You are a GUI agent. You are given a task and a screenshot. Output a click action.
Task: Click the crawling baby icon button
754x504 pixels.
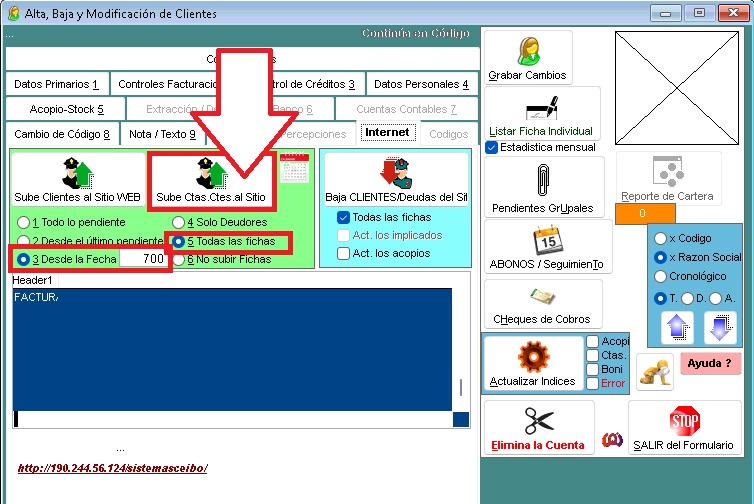(654, 372)
